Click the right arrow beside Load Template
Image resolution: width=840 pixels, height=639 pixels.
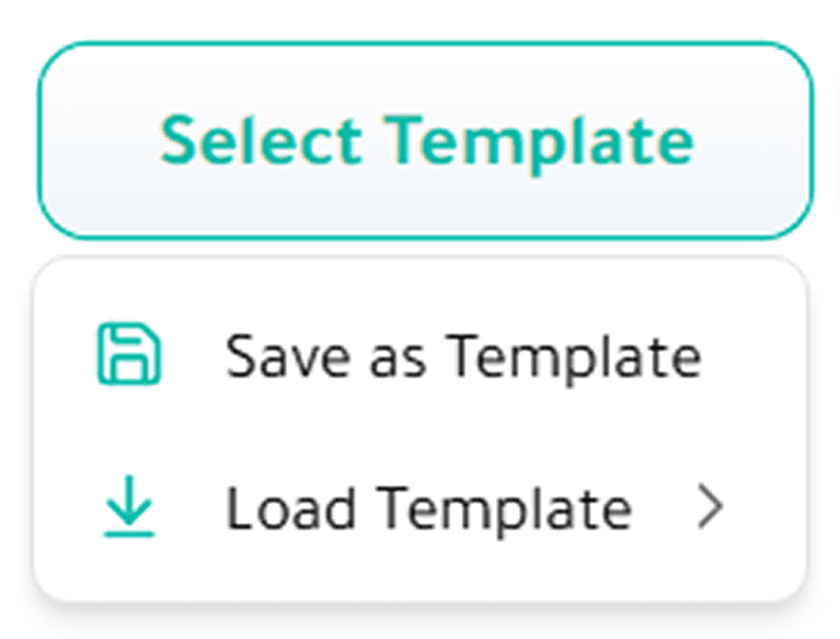coord(709,509)
